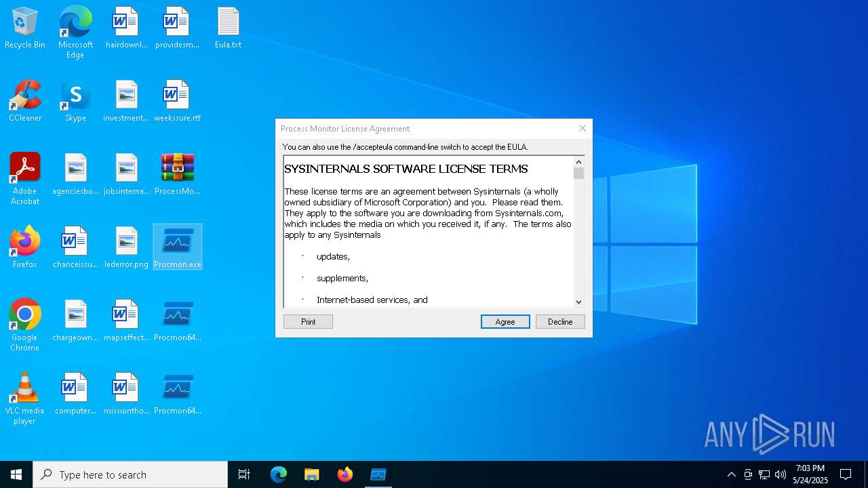Open Microsoft Edge from the taskbar
This screenshot has width=868, height=488.
[x=279, y=474]
